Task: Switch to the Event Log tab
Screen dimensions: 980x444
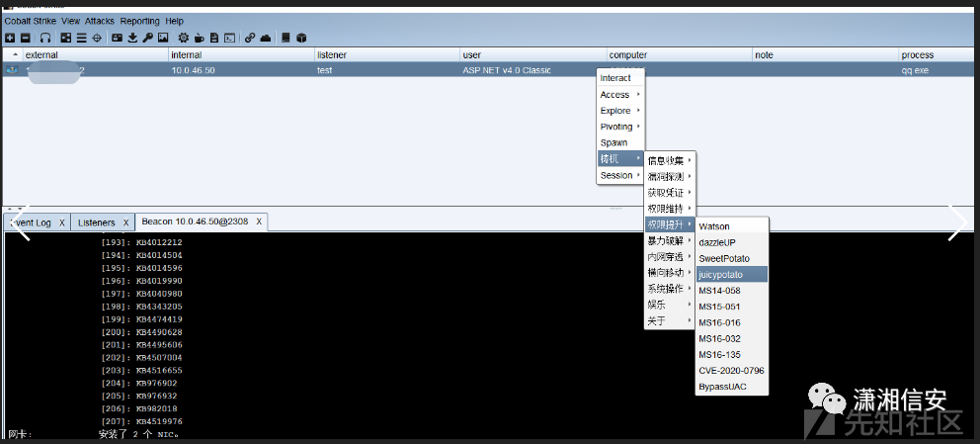Action: click(30, 222)
